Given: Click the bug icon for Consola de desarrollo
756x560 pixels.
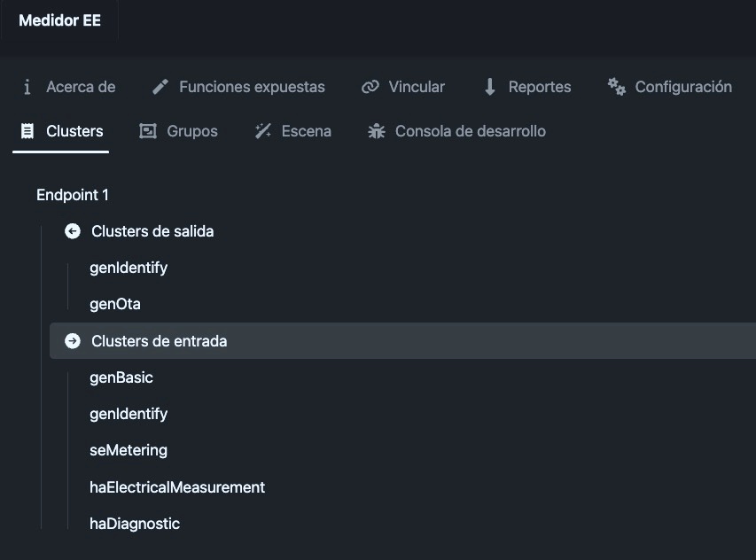Looking at the screenshot, I should coord(377,131).
